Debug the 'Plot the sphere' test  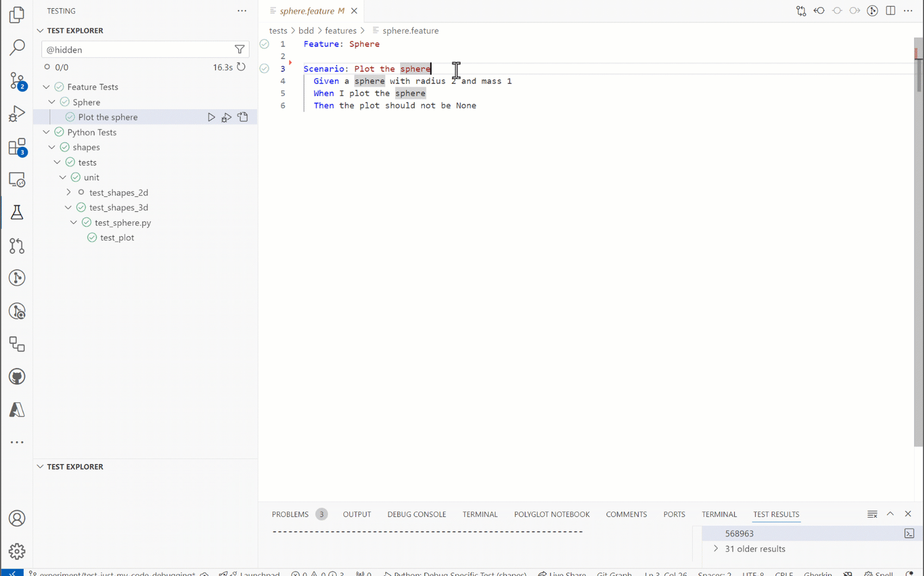point(226,117)
